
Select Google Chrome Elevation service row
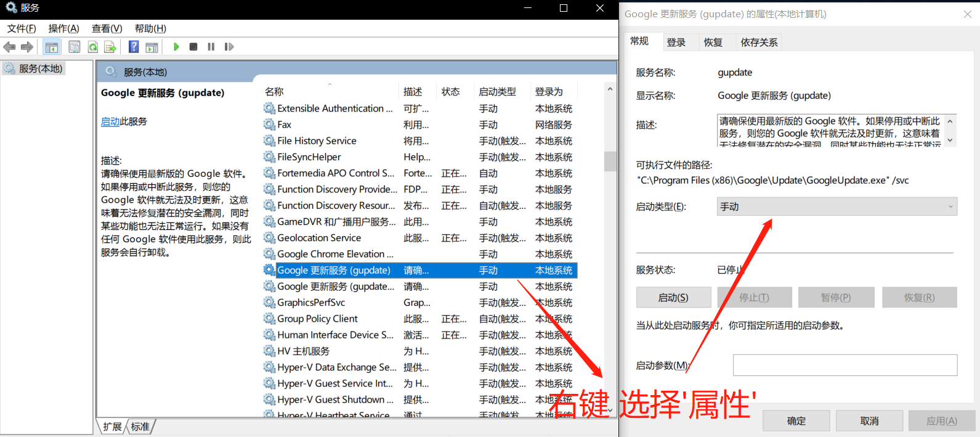tap(335, 254)
